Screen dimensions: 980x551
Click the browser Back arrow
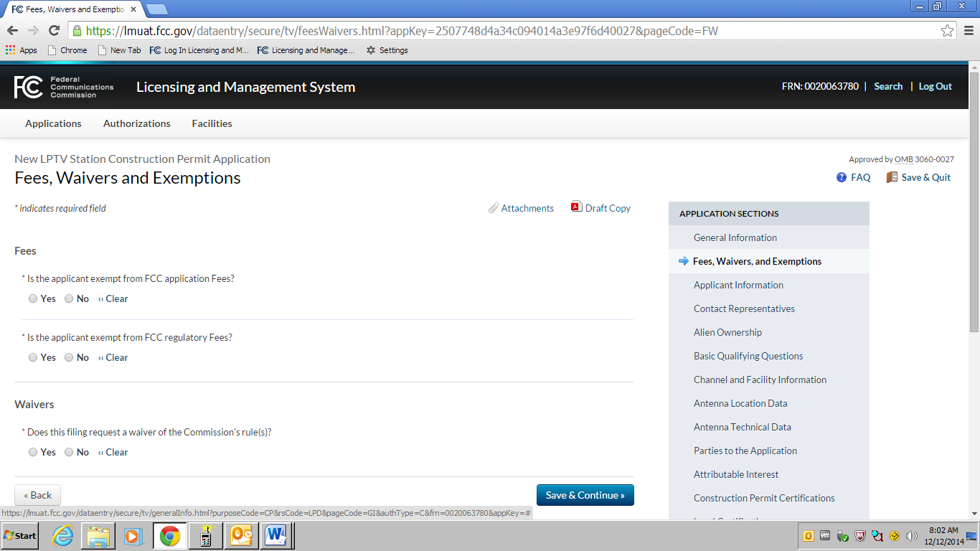12,31
